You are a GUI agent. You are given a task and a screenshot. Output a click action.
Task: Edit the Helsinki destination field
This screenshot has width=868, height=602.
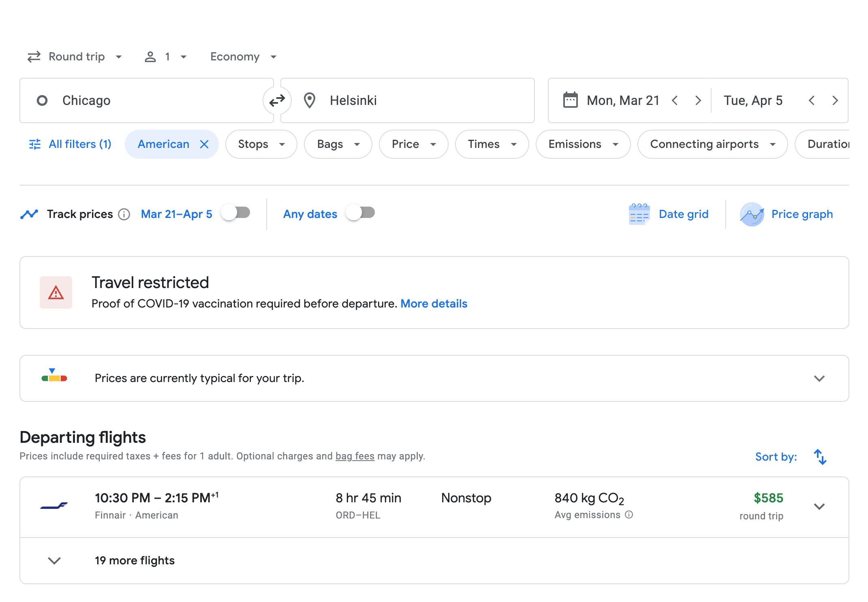(x=407, y=100)
